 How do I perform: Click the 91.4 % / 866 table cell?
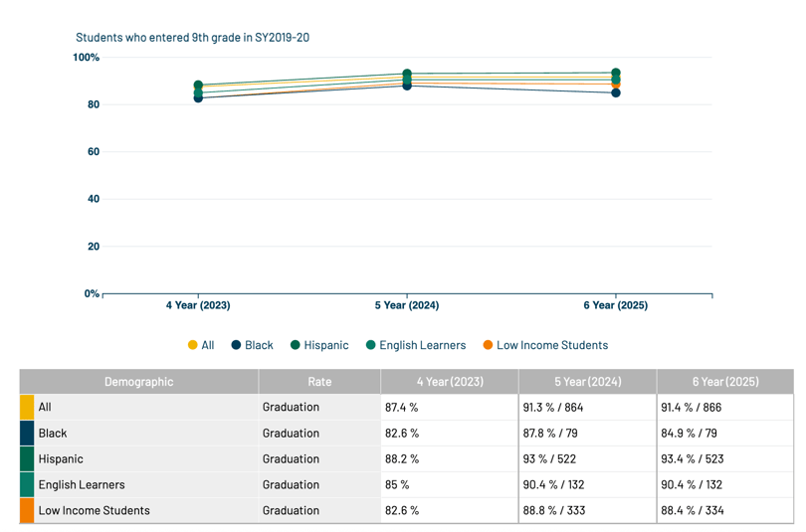point(725,408)
